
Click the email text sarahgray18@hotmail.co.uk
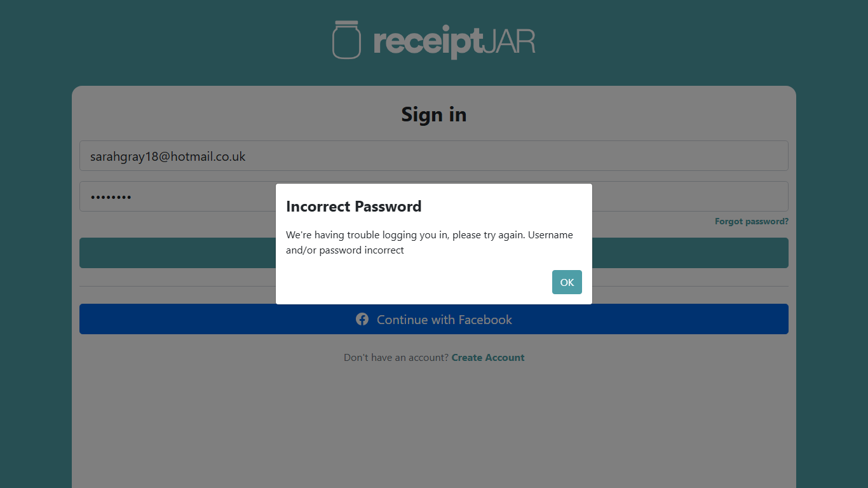[x=168, y=156]
